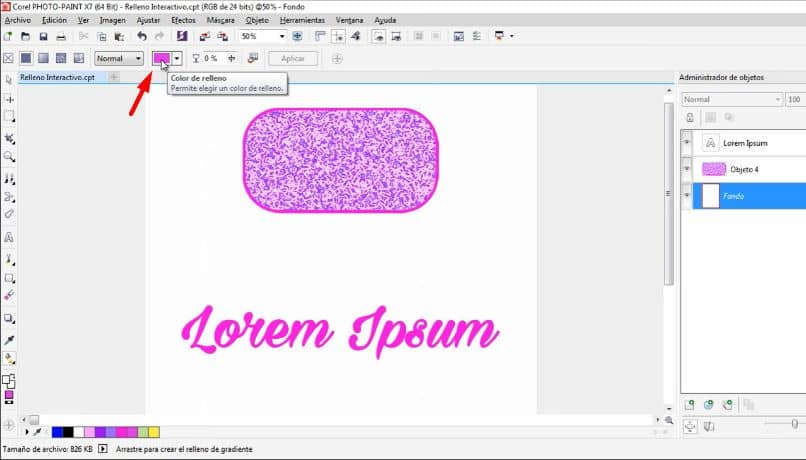806x460 pixels.
Task: Click the fill color magenta swatch
Action: coord(161,59)
